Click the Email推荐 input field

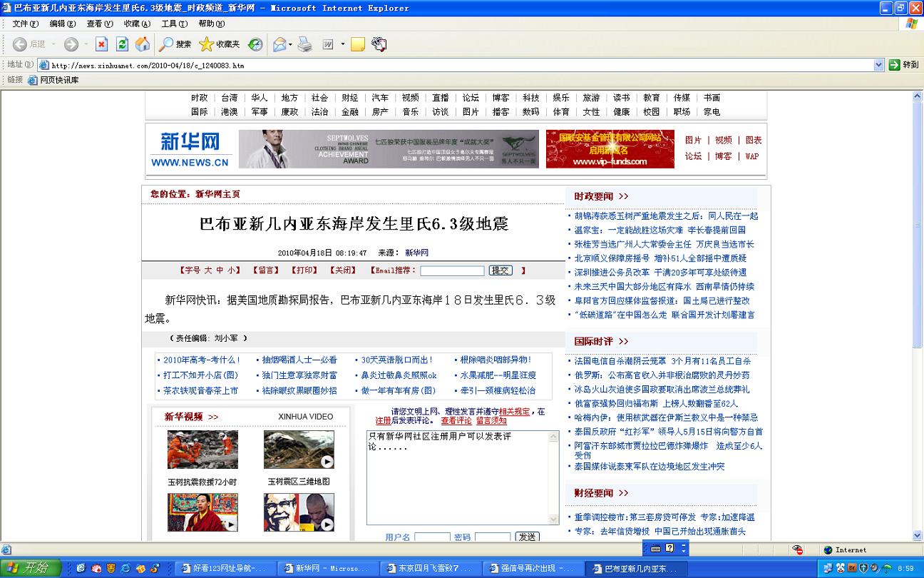point(452,271)
